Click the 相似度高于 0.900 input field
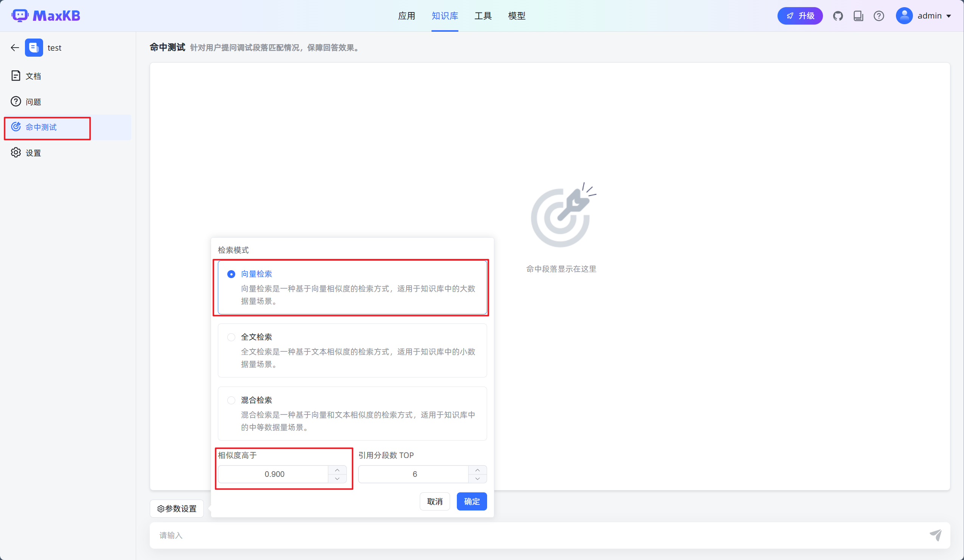Image resolution: width=964 pixels, height=560 pixels. (x=274, y=474)
